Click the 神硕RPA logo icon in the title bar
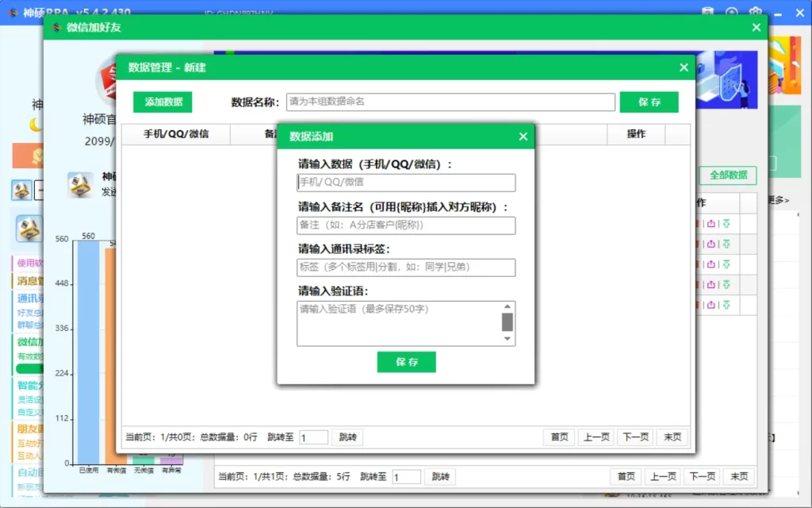 click(13, 13)
